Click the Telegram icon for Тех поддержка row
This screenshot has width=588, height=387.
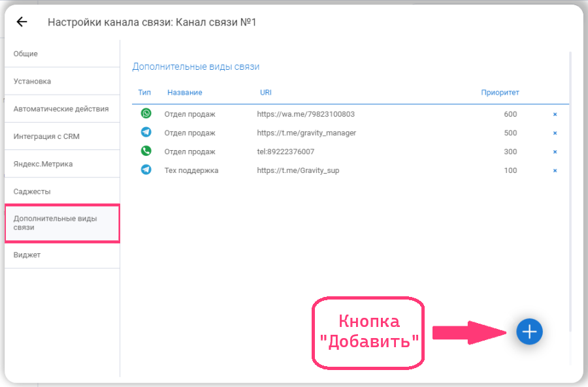(x=146, y=170)
